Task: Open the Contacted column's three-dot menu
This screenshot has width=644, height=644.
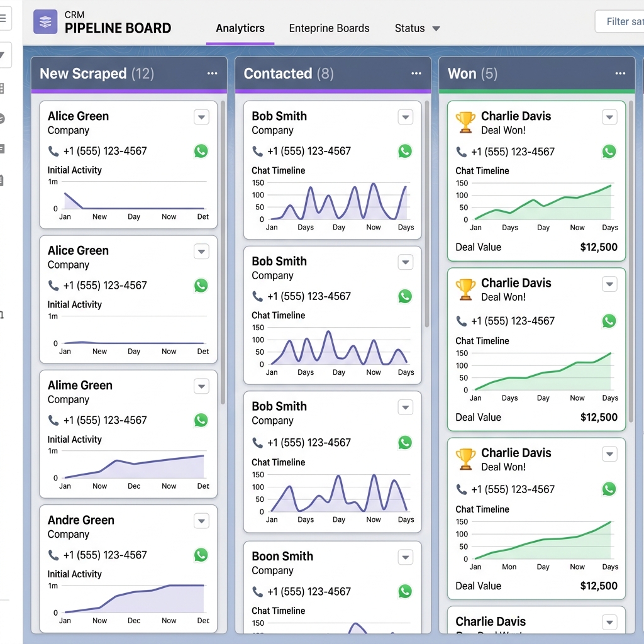Action: pyautogui.click(x=416, y=74)
